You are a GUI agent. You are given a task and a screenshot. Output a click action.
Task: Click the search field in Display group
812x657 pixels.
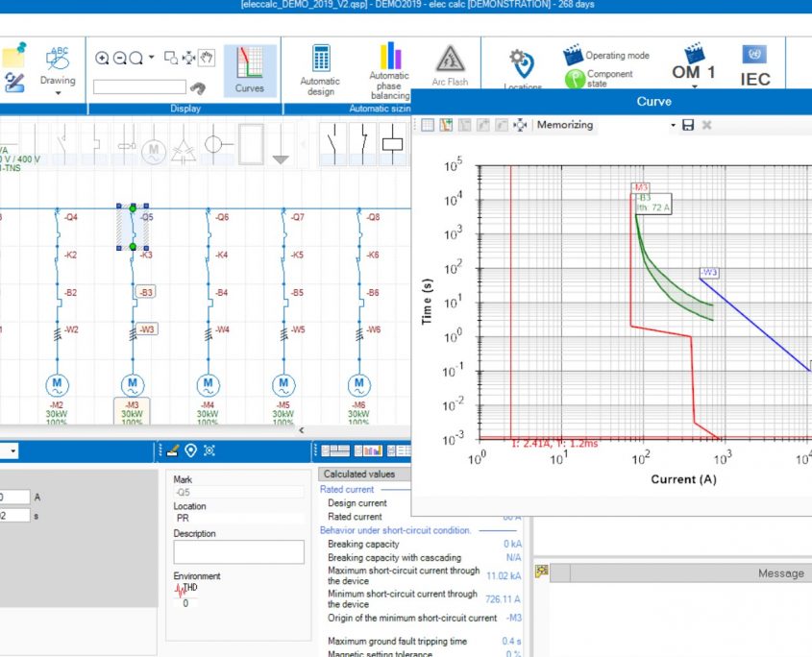click(x=139, y=86)
